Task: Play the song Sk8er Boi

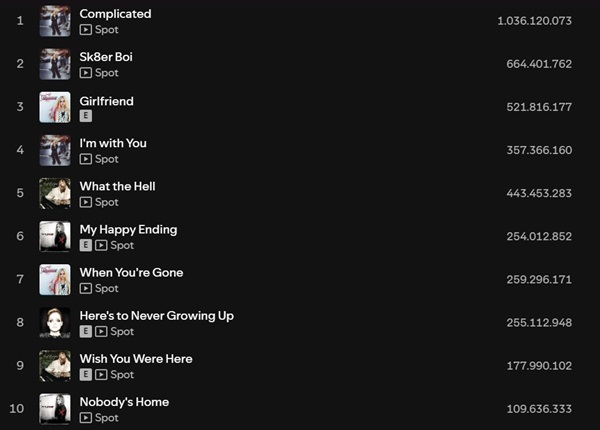Action: point(106,57)
